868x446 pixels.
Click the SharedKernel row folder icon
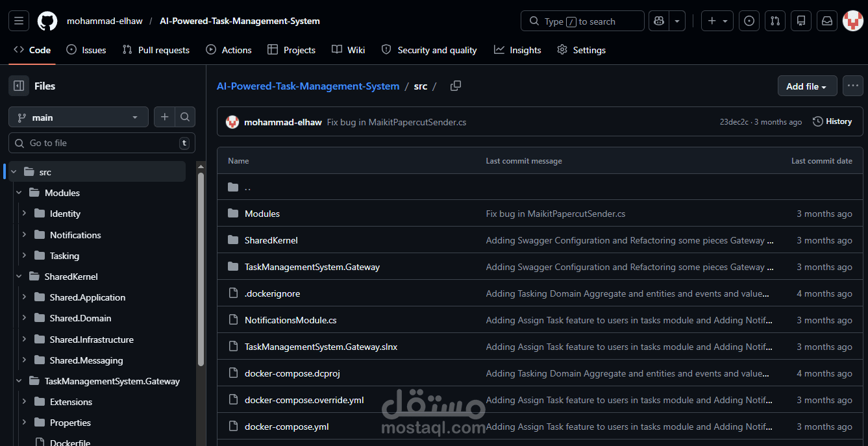coord(234,240)
